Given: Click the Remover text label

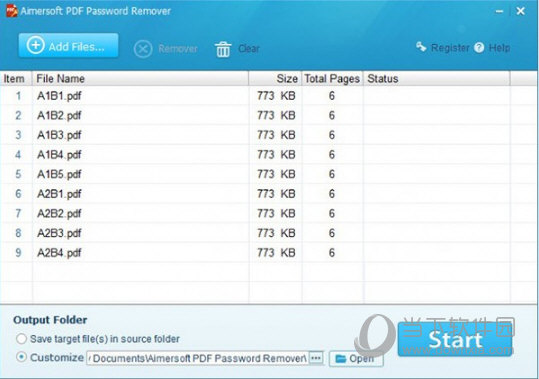Looking at the screenshot, I should coord(178,48).
